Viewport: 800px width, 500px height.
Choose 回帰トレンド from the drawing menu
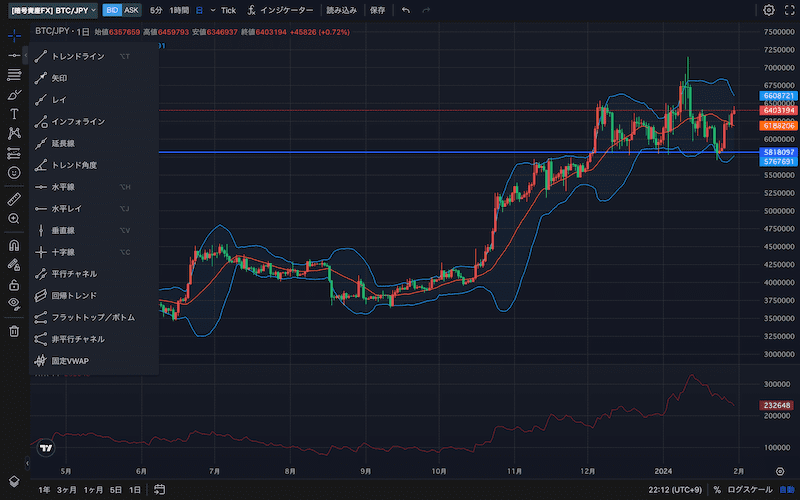[94, 296]
